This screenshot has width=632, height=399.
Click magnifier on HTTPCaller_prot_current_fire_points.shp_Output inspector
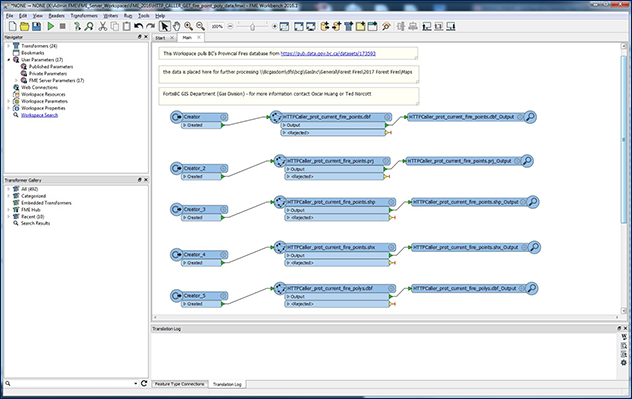point(533,202)
